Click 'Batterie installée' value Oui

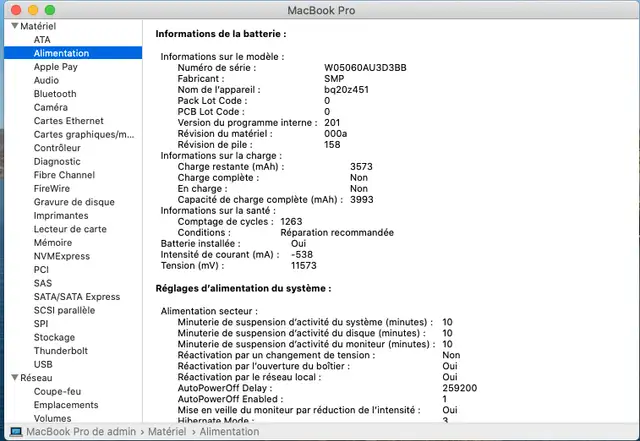[x=298, y=243]
